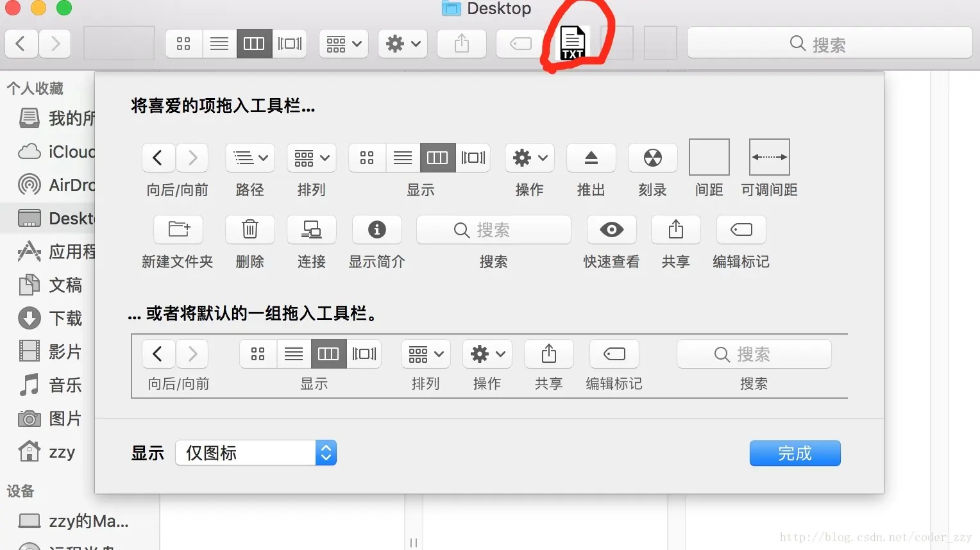Enable list view in the default toolbar set
The height and width of the screenshot is (550, 980).
293,354
